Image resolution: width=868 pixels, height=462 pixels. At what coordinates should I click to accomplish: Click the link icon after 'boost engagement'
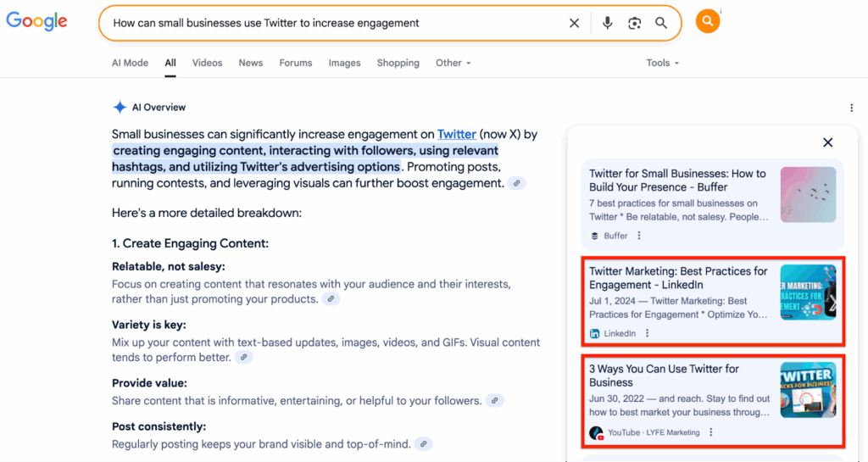click(x=516, y=183)
